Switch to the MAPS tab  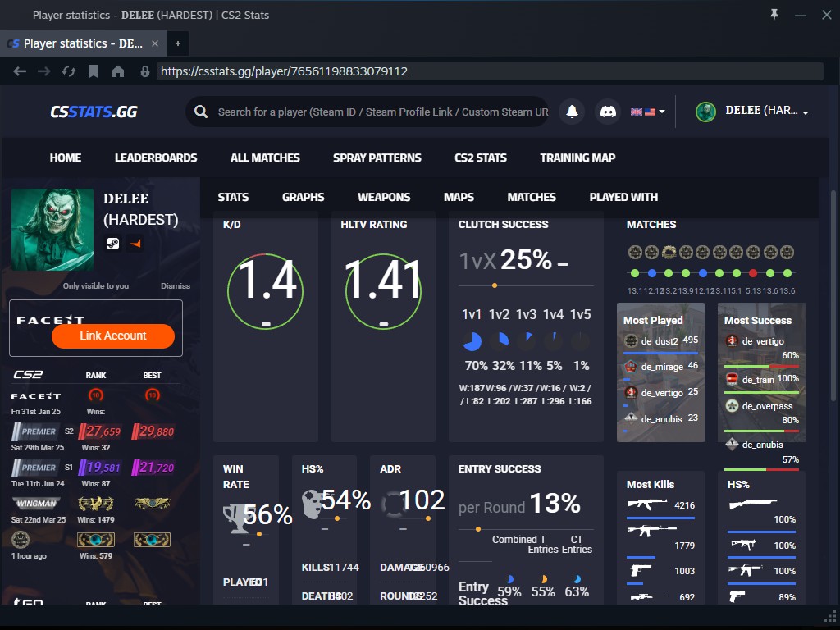pyautogui.click(x=459, y=197)
